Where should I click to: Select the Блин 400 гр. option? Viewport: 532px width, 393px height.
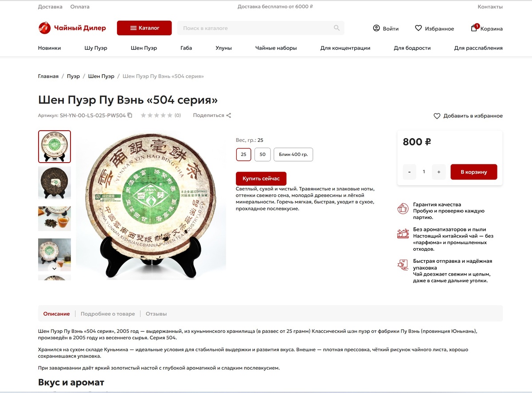pyautogui.click(x=293, y=155)
